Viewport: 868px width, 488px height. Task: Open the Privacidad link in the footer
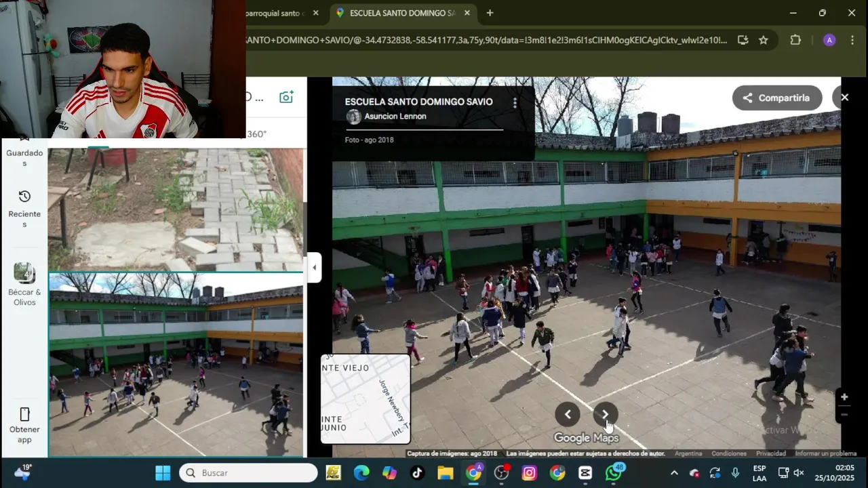[x=771, y=453]
